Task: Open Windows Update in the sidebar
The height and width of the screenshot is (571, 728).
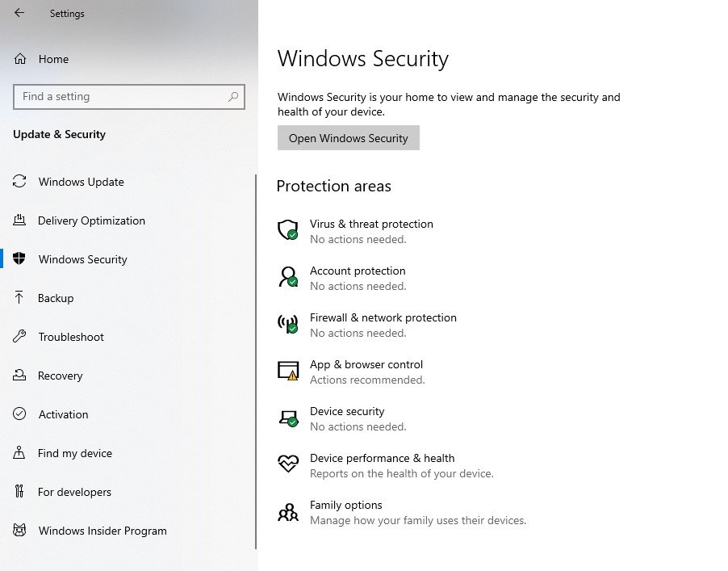Action: point(81,182)
